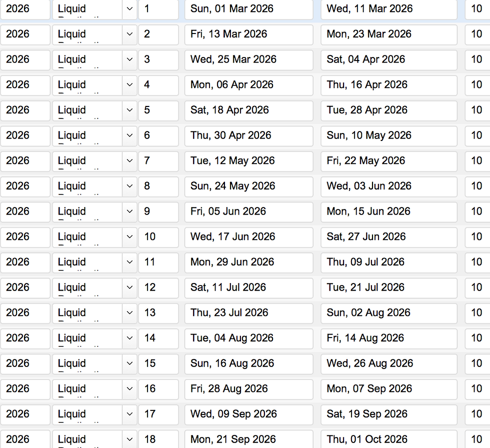Click the Wed, 26 Aug 2026 date field
The width and height of the screenshot is (490, 448).
pyautogui.click(x=388, y=363)
